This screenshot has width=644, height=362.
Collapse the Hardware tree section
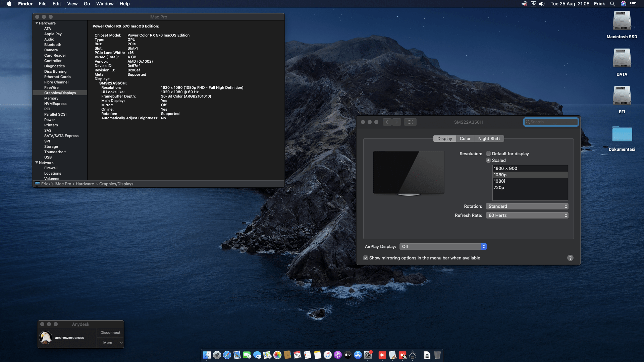pos(37,23)
